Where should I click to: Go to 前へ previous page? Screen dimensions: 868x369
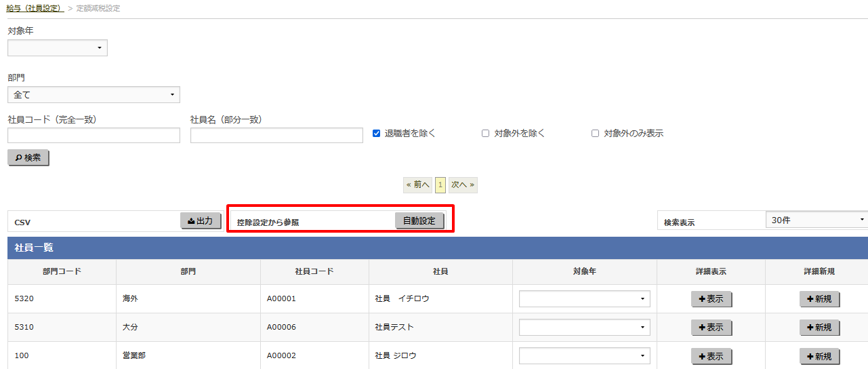(x=417, y=184)
